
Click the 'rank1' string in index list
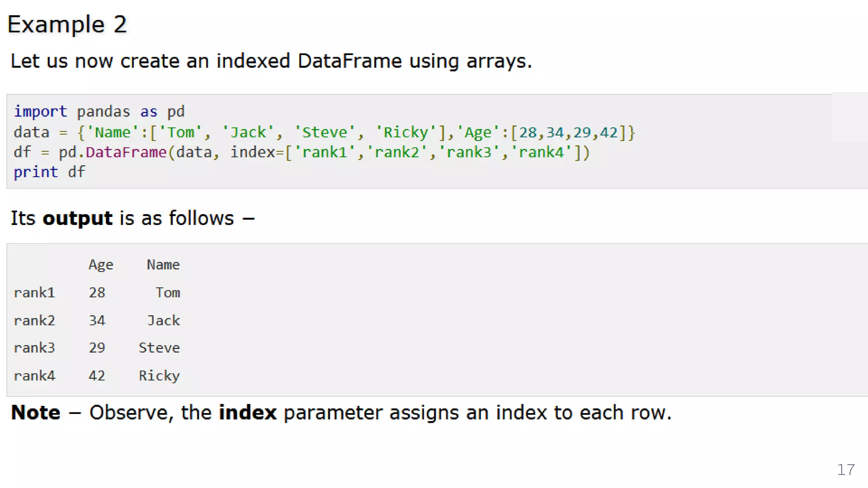pos(324,152)
